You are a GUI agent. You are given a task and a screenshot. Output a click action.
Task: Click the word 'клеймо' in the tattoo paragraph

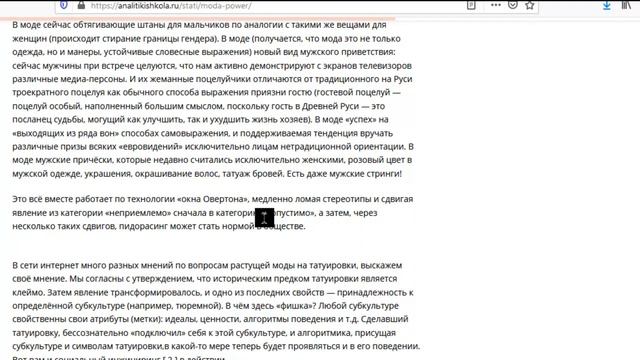28,293
